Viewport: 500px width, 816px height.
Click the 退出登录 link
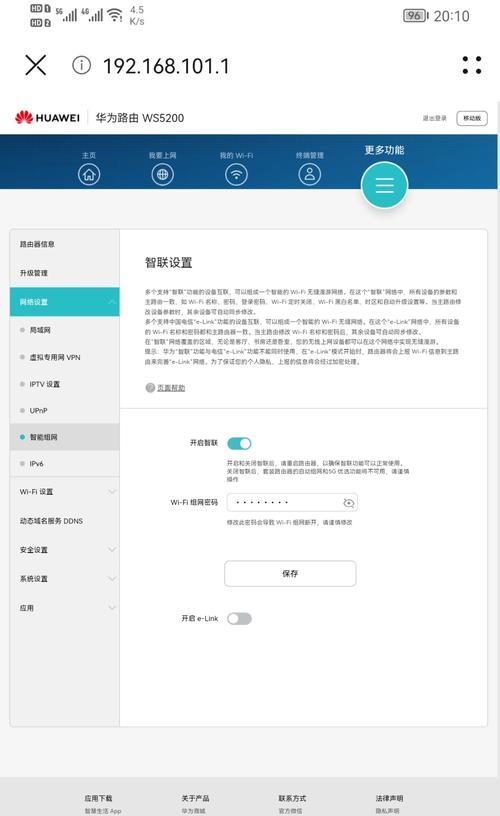(x=434, y=118)
